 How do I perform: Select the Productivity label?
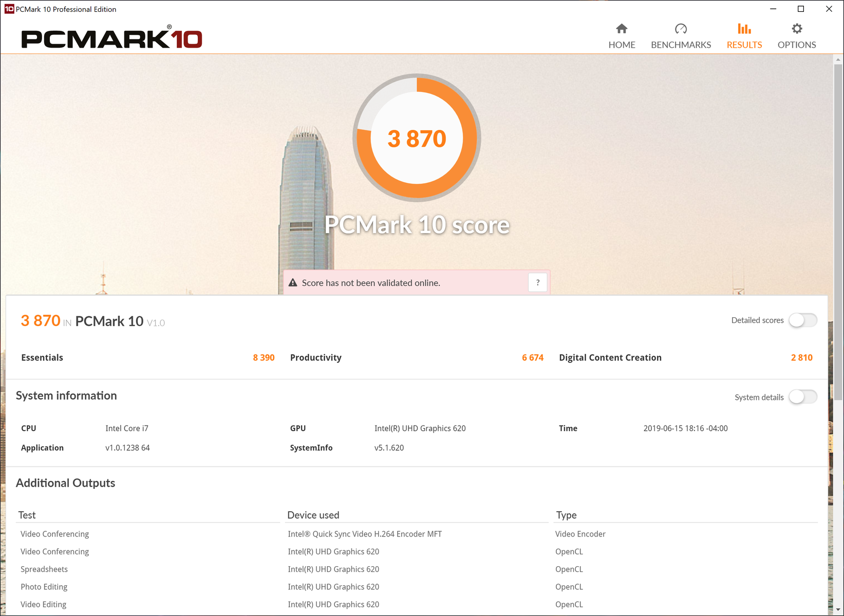[316, 358]
